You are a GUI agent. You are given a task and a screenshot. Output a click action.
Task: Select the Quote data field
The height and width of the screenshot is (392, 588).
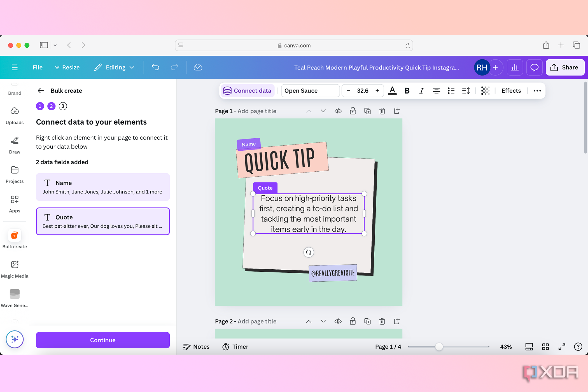point(103,221)
